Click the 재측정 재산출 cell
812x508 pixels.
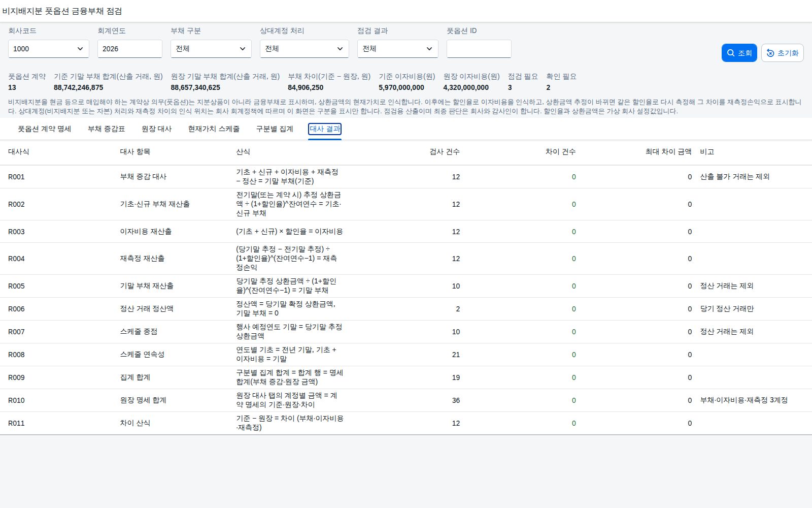pyautogui.click(x=142, y=259)
